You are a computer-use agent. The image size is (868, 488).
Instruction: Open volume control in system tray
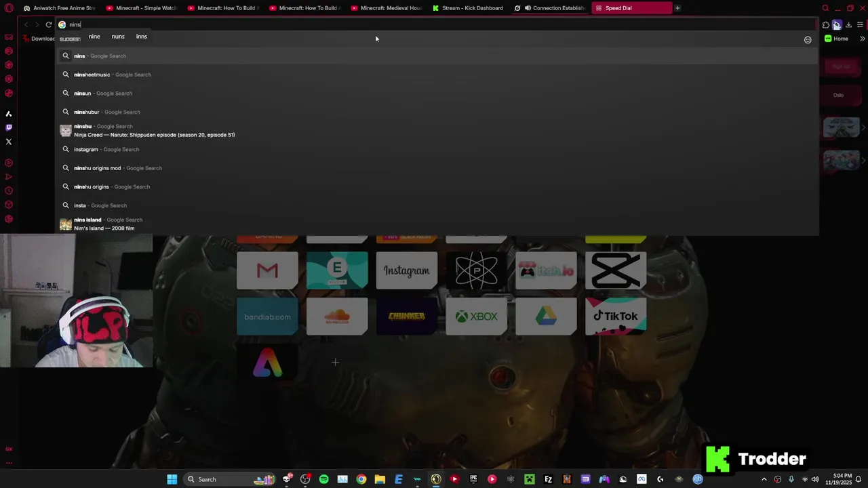[815, 479]
